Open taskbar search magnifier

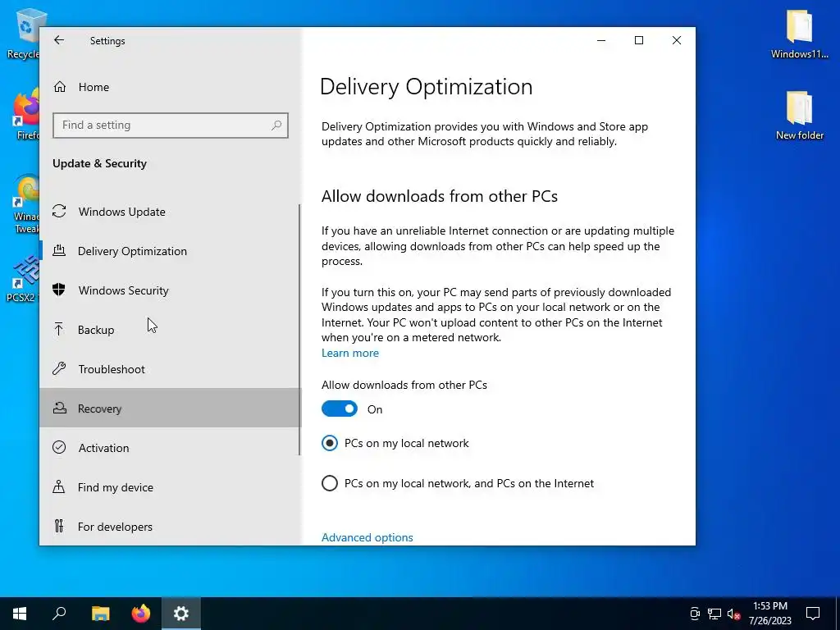tap(59, 614)
